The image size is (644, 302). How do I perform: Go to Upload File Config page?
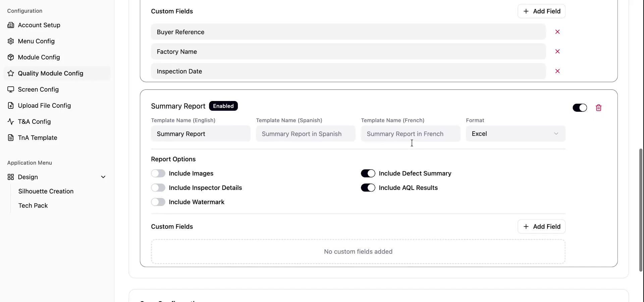coord(44,106)
